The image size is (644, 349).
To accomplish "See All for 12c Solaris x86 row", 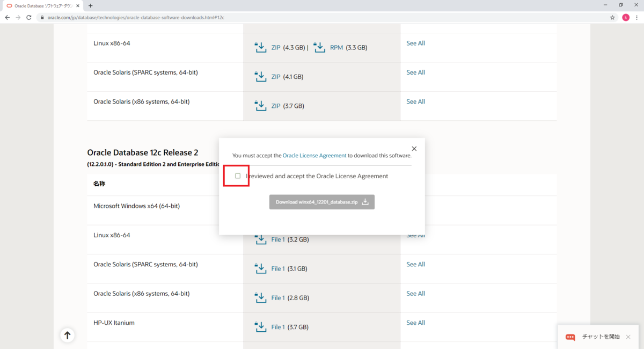I will (x=415, y=293).
